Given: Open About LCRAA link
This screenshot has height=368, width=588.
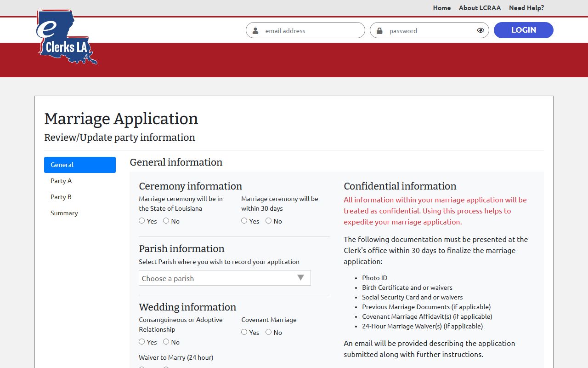Looking at the screenshot, I should tap(480, 8).
